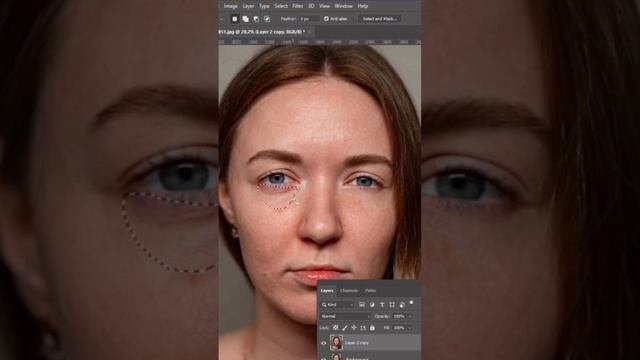640x360 pixels.
Task: Open the Help menu
Action: 362,6
